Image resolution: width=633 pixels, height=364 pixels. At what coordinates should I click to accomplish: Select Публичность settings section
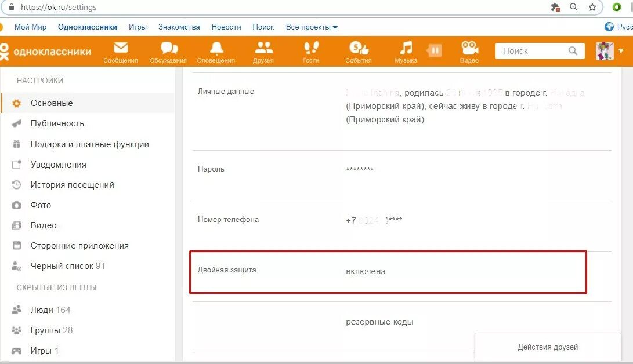(x=88, y=123)
